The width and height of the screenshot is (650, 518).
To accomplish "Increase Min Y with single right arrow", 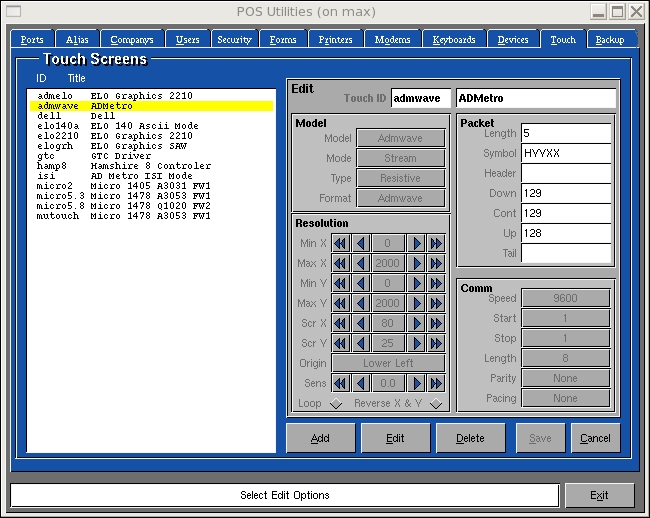I will click(x=417, y=283).
